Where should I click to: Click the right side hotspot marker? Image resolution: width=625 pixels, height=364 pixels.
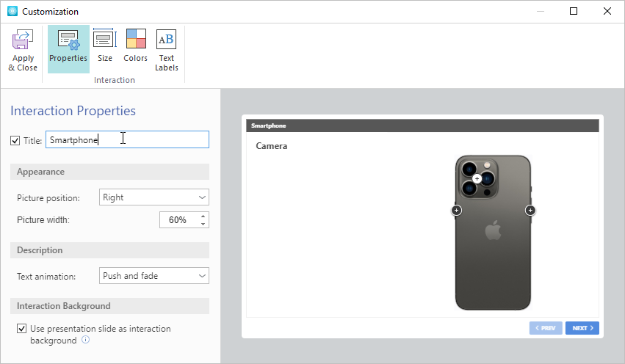point(530,211)
